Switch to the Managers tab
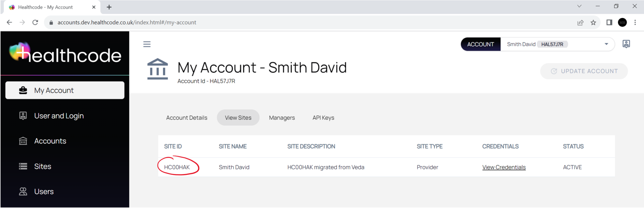Viewport: 644px width, 208px height. [281, 118]
